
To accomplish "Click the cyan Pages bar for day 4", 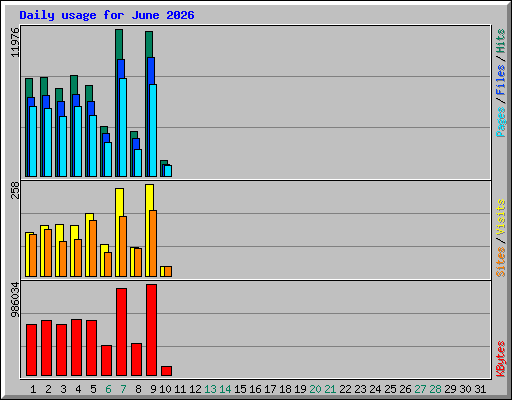I will (x=78, y=141).
